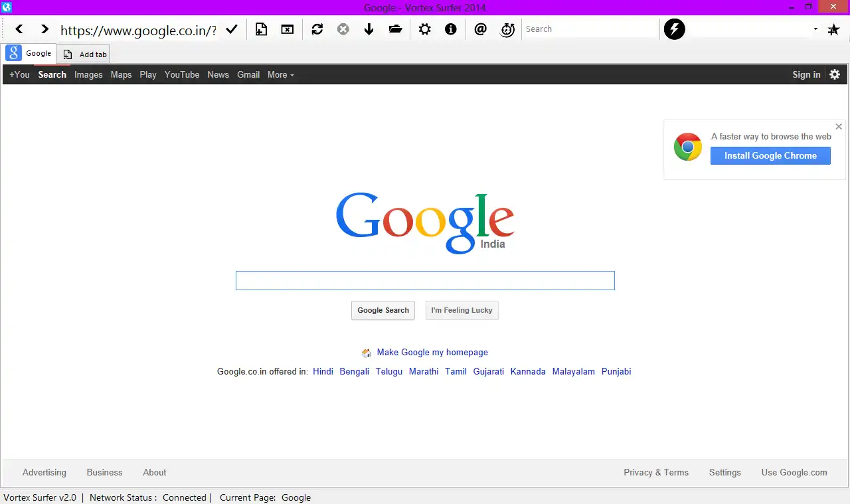Click the URL address bar
The height and width of the screenshot is (504, 850).
[x=138, y=29]
